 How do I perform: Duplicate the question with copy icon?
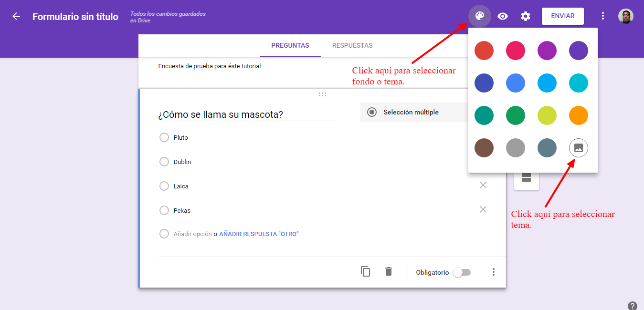click(366, 271)
